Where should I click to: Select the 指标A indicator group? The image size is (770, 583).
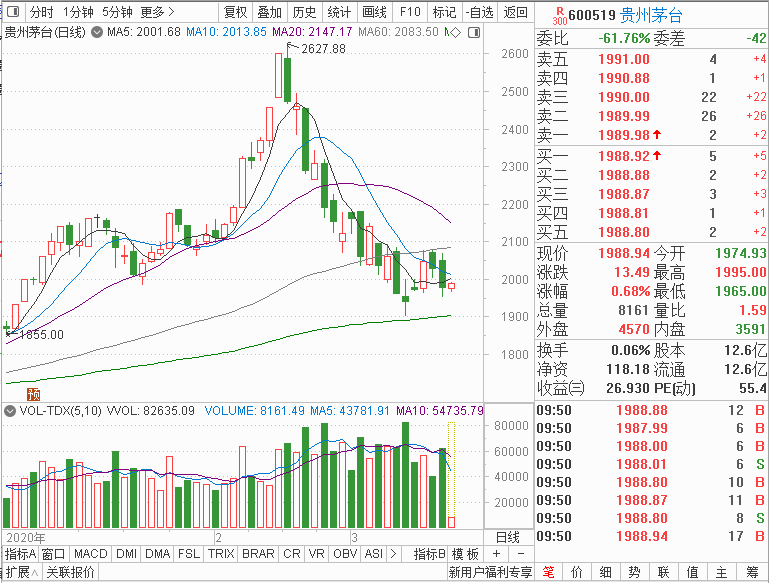coord(20,554)
